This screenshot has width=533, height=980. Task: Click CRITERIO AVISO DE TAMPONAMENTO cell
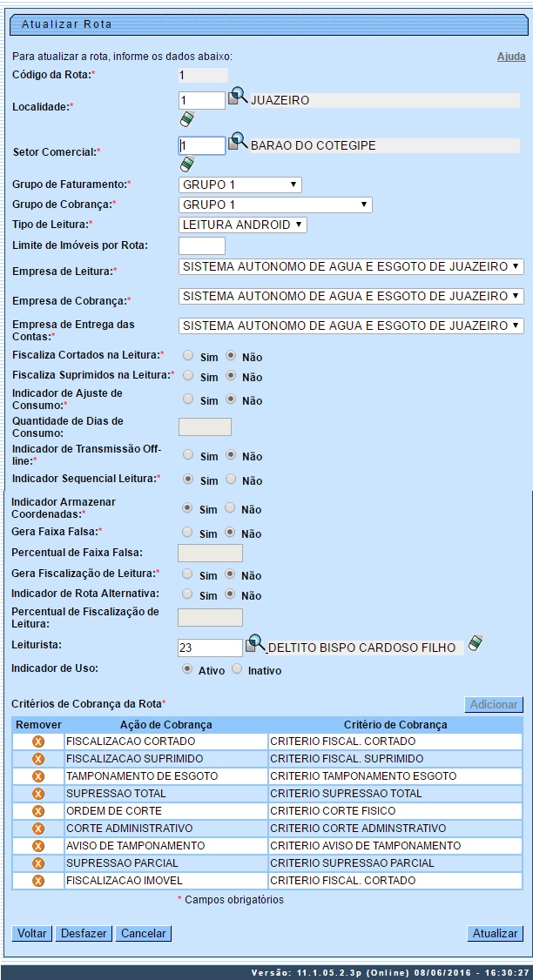[395, 846]
